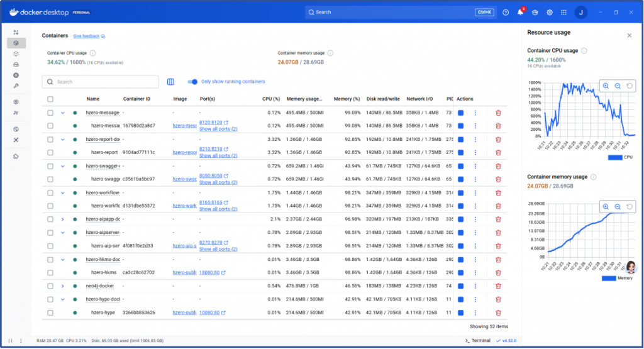This screenshot has width=644, height=349.
Task: Open more actions menu for hzero-hype
Action: 475,313
